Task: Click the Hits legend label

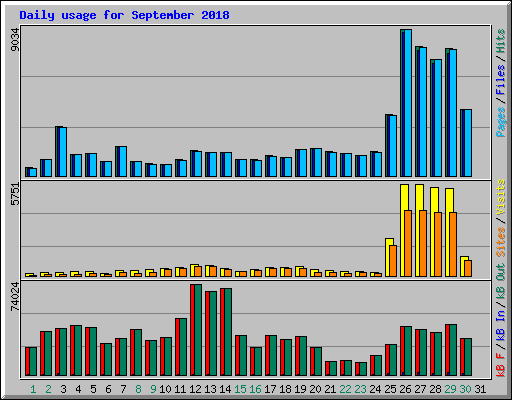Action: (501, 41)
